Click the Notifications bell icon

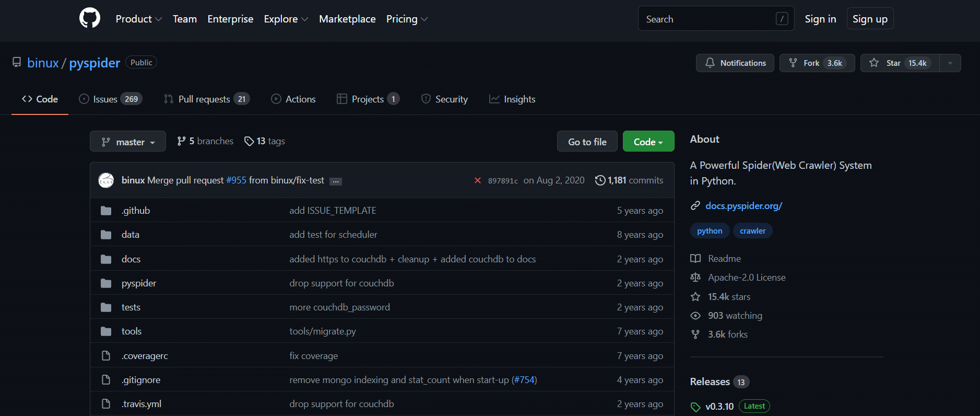click(710, 63)
